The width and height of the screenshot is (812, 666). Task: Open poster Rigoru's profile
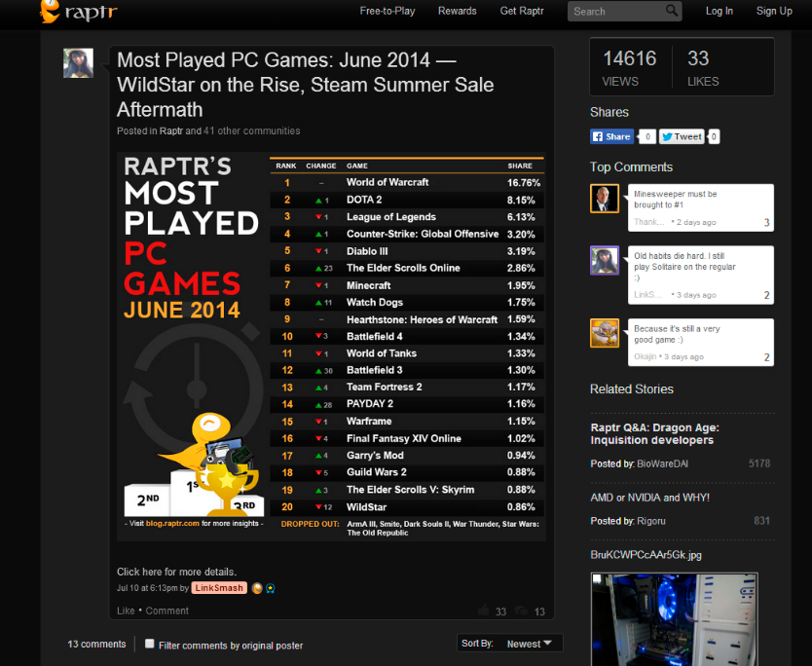[651, 521]
